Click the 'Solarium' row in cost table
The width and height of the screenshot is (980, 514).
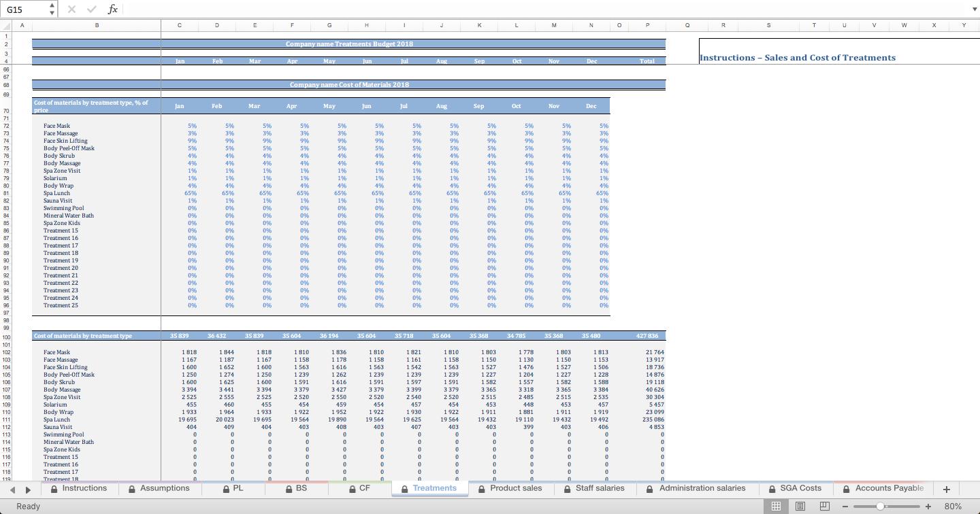[x=55, y=405]
